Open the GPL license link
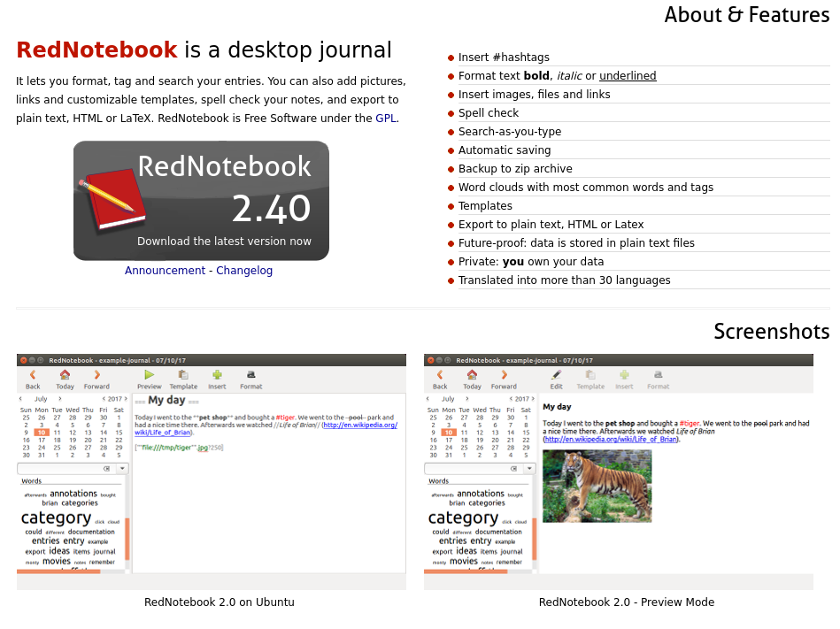Viewport: 840px width, 629px height. tap(386, 119)
